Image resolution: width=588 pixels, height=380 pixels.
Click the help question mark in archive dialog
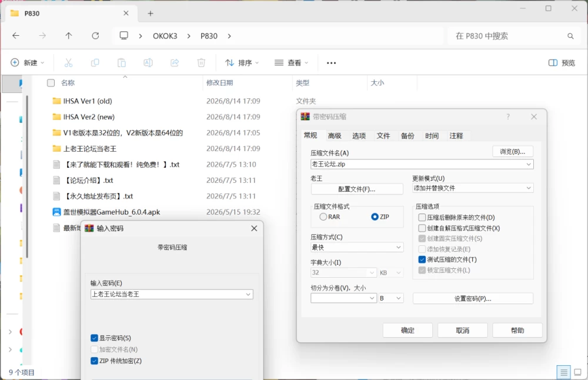pyautogui.click(x=508, y=116)
